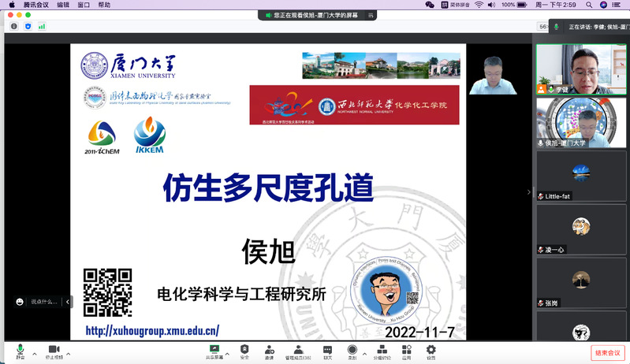Screen dimensions: 630x364
Task: Toggle the microphone mute (静音) button
Action: pyautogui.click(x=21, y=351)
